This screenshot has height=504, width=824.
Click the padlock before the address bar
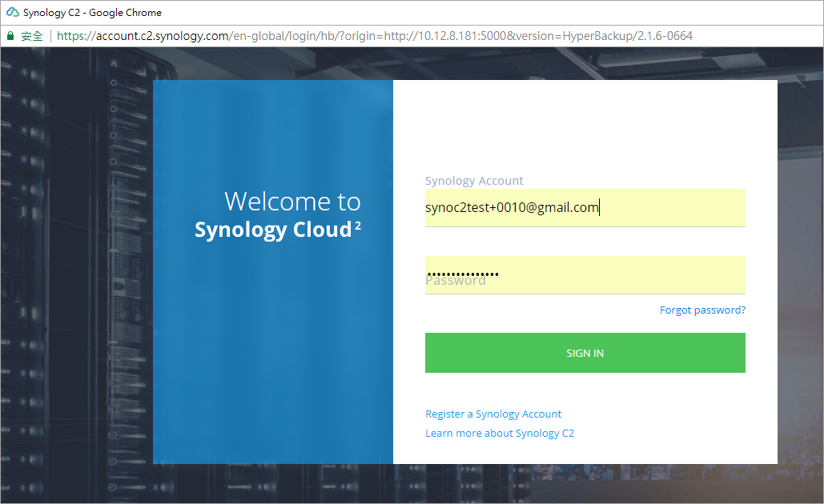pos(10,35)
